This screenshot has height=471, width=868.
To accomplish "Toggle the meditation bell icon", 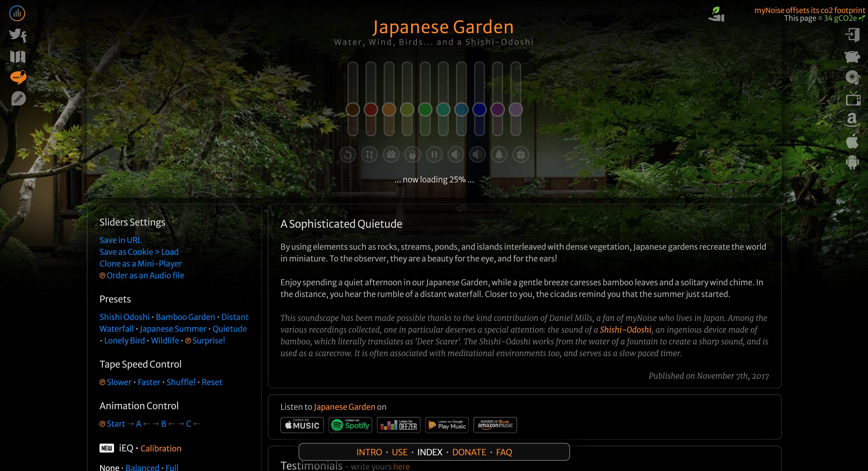I will (499, 155).
